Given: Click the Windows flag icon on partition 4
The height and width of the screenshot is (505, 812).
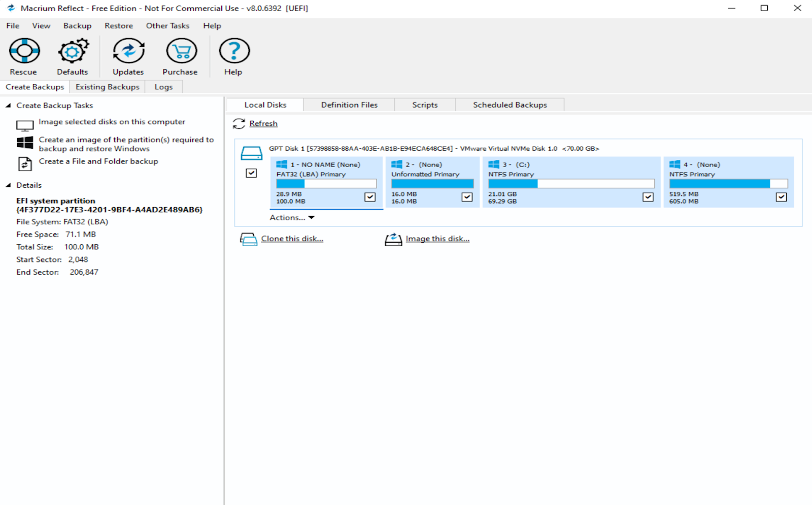Looking at the screenshot, I should click(675, 164).
